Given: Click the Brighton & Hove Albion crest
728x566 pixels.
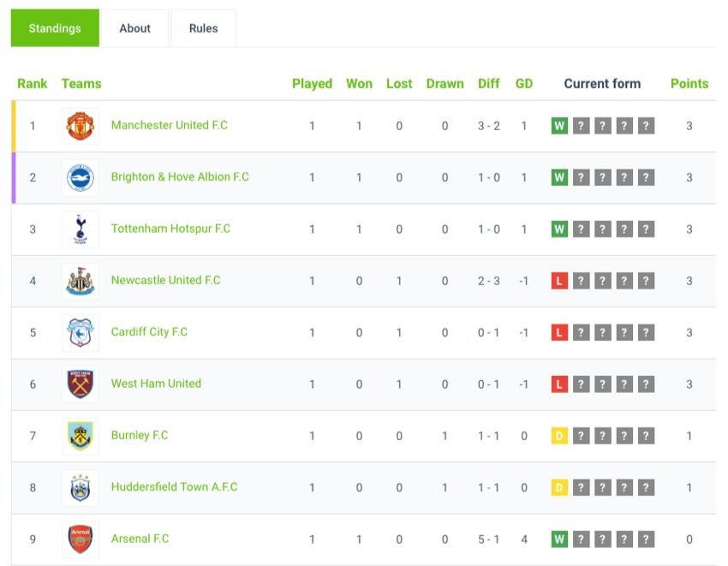Looking at the screenshot, I should [81, 178].
